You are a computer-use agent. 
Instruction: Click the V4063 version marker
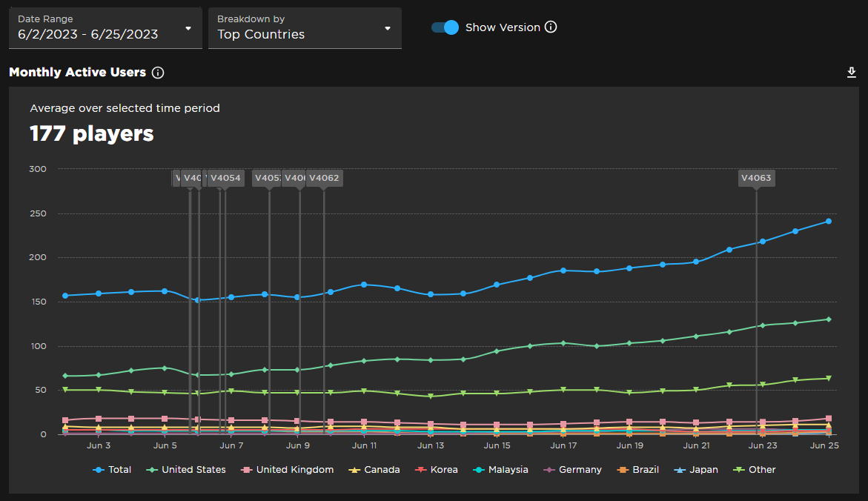(x=756, y=178)
